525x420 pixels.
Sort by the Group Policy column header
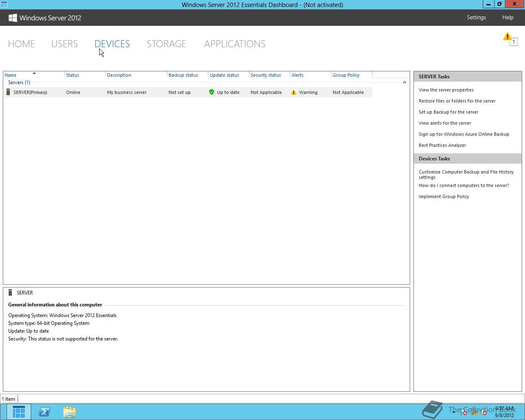[x=352, y=75]
